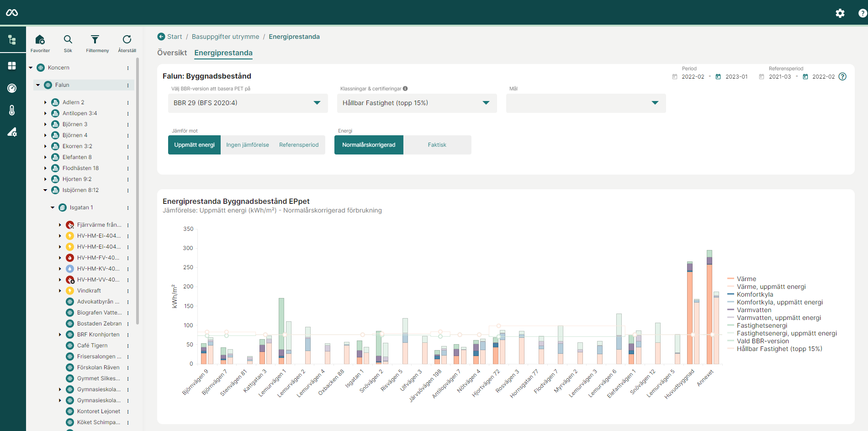Image resolution: width=868 pixels, height=431 pixels.
Task: Select the Ingen jämförelse comparison option
Action: 248,145
